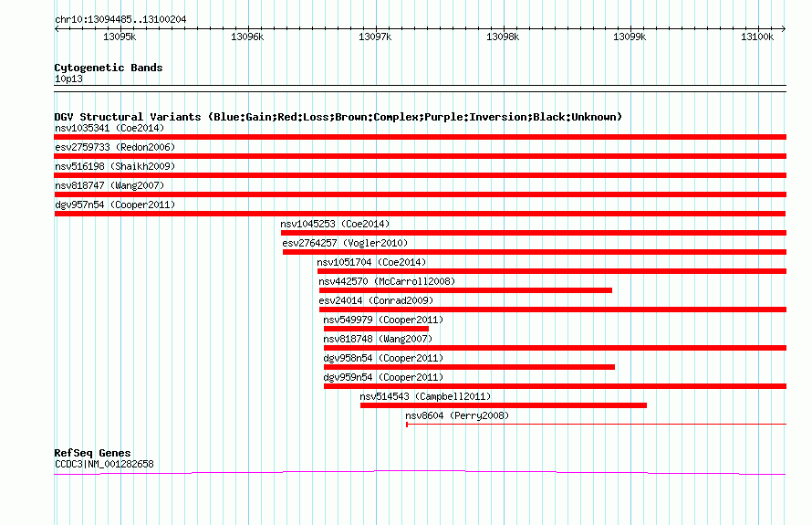The height and width of the screenshot is (525, 812).
Task: Click the CCDC3|NM_001282658 gene label
Action: point(104,464)
